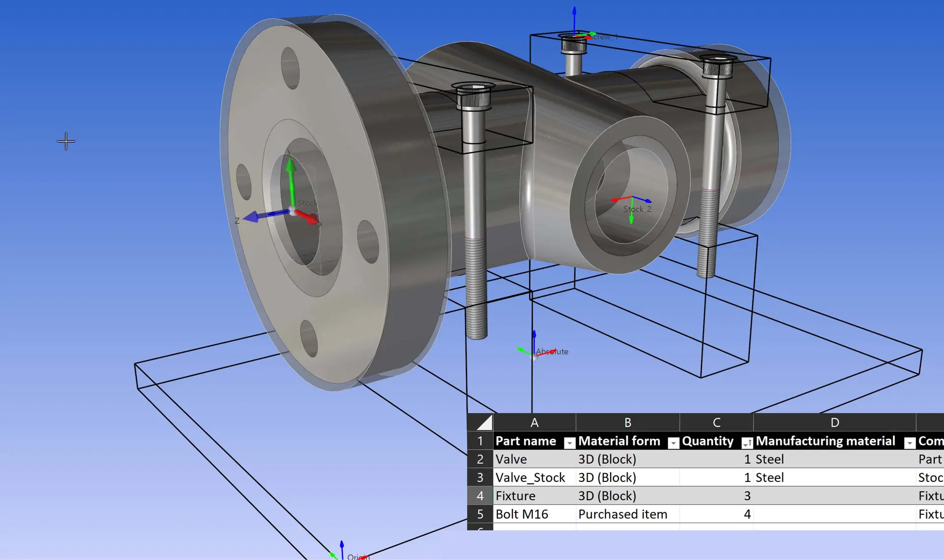Select row 2 header

pyautogui.click(x=480, y=459)
